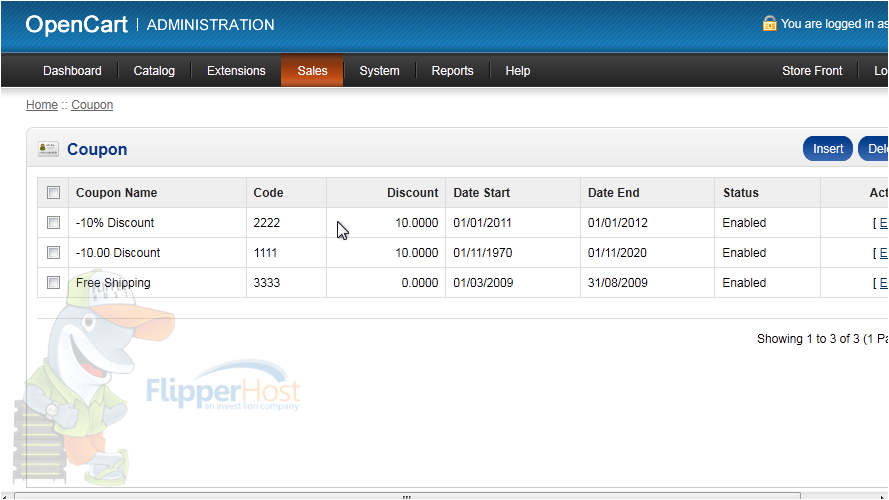Screen dimensions: 889x500
Task: Click the Coupon breadcrumb link
Action: click(92, 105)
